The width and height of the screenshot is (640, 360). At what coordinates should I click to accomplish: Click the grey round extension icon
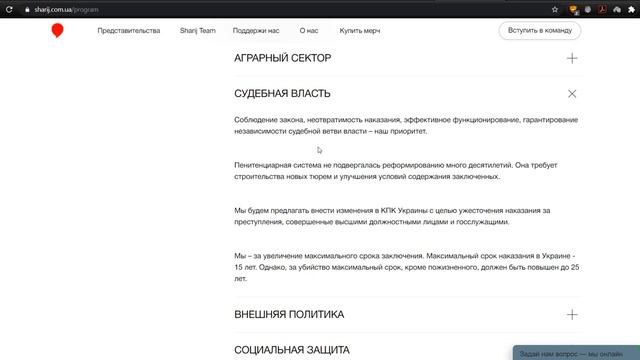[x=588, y=9]
